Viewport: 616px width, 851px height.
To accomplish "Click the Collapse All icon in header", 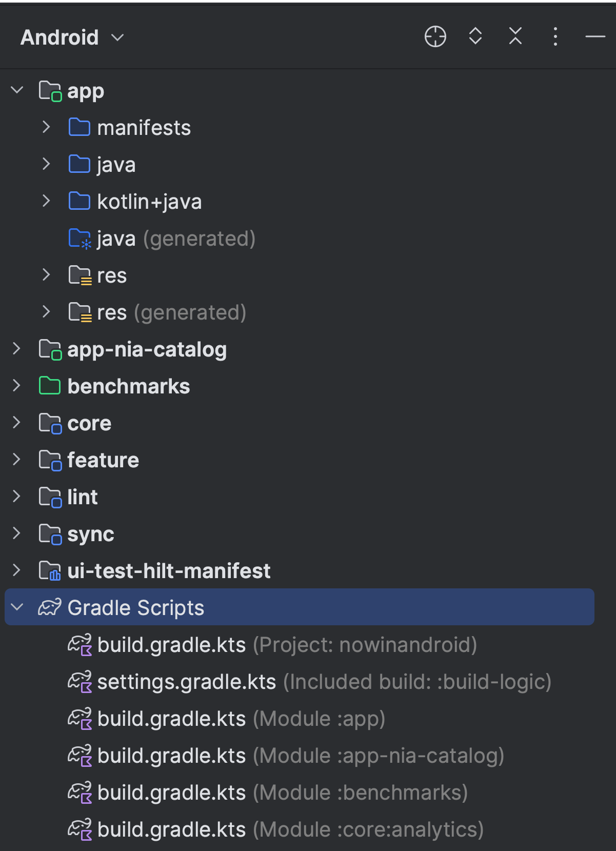I will (515, 36).
